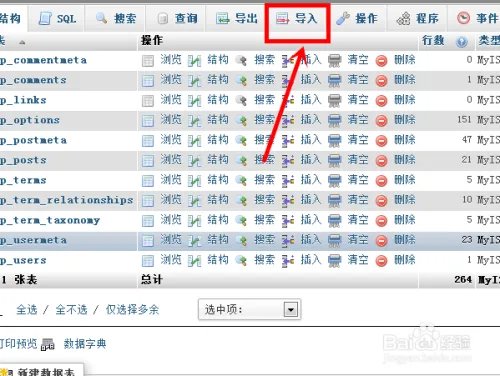Open the p_posts table link
This screenshot has width=500, height=376.
pos(23,160)
